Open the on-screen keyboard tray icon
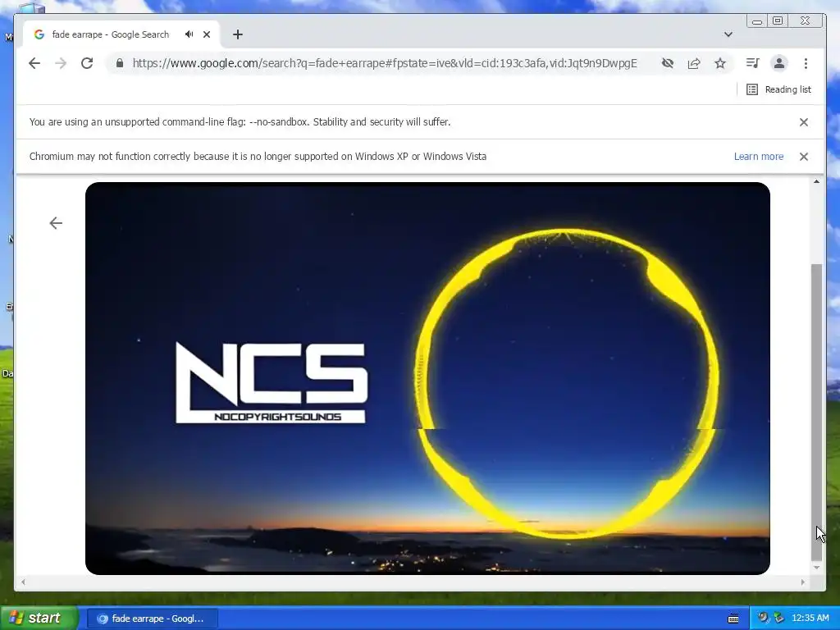 pos(733,619)
